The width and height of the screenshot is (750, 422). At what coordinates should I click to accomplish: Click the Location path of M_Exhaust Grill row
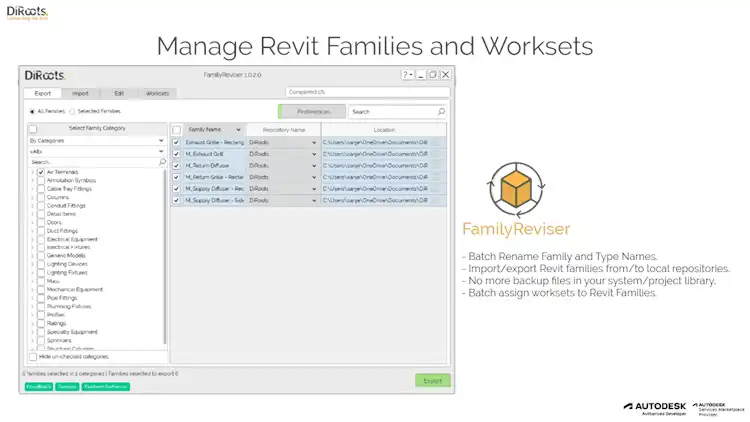pyautogui.click(x=375, y=154)
